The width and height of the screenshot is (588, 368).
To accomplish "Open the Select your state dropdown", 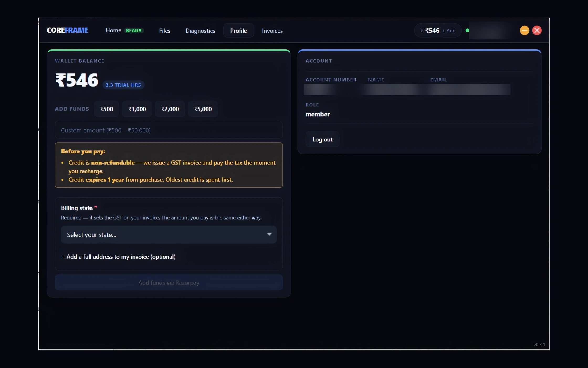I will coord(169,234).
